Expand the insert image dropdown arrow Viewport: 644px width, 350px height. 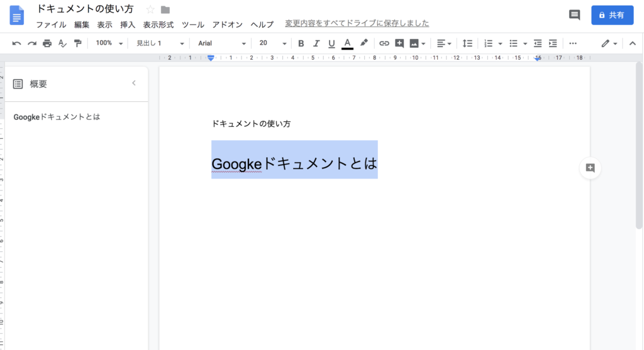click(423, 44)
